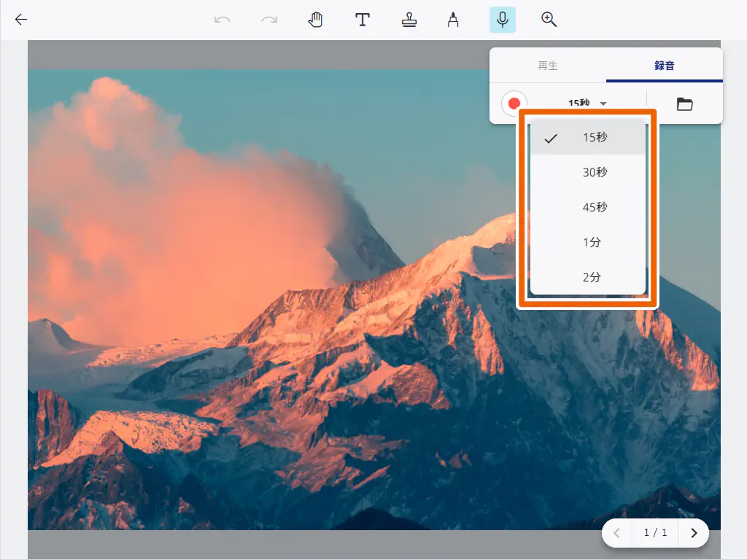Start recording with red record button
747x560 pixels.
[514, 104]
